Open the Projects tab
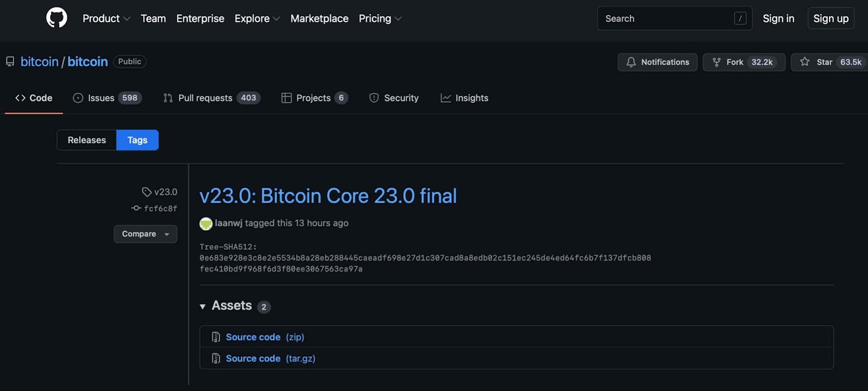The image size is (868, 391). click(x=315, y=98)
